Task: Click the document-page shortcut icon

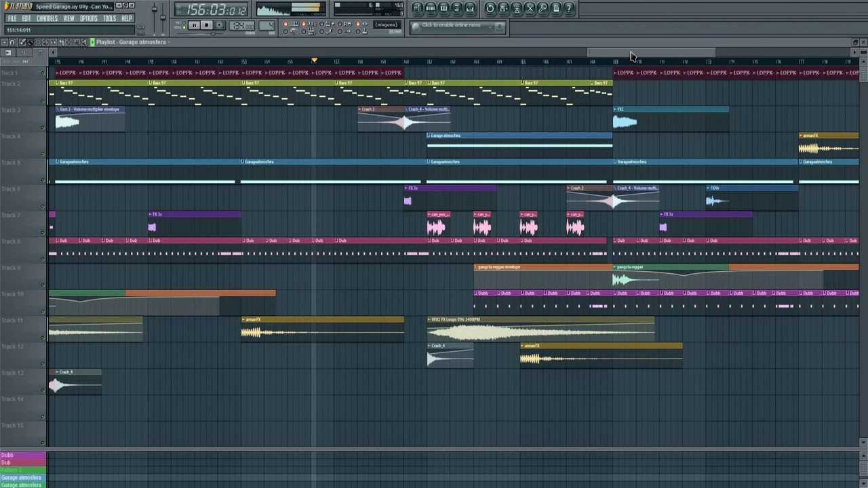Action: pos(555,8)
